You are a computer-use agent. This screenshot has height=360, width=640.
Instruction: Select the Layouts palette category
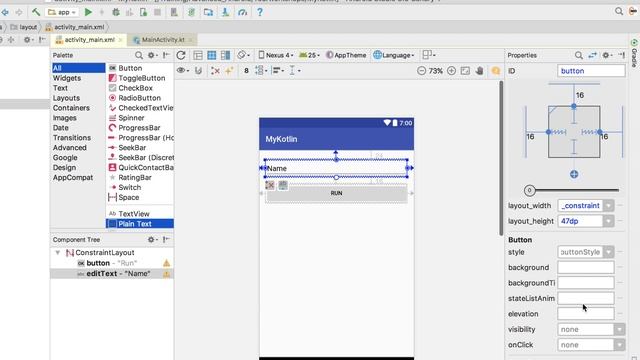tap(66, 98)
